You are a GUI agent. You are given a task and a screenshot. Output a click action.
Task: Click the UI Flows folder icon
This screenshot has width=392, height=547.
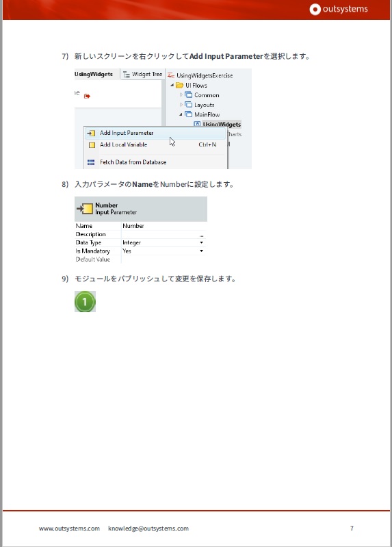point(180,85)
